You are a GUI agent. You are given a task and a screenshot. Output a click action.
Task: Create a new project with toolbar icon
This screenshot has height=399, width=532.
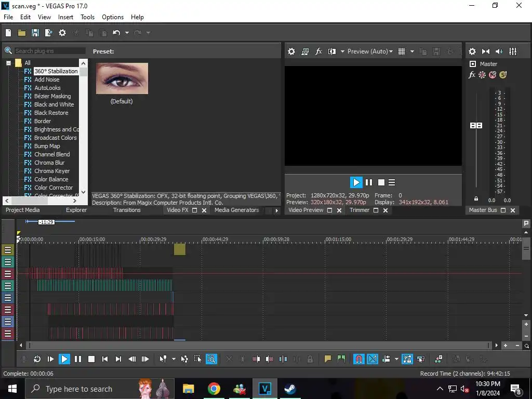pyautogui.click(x=8, y=33)
